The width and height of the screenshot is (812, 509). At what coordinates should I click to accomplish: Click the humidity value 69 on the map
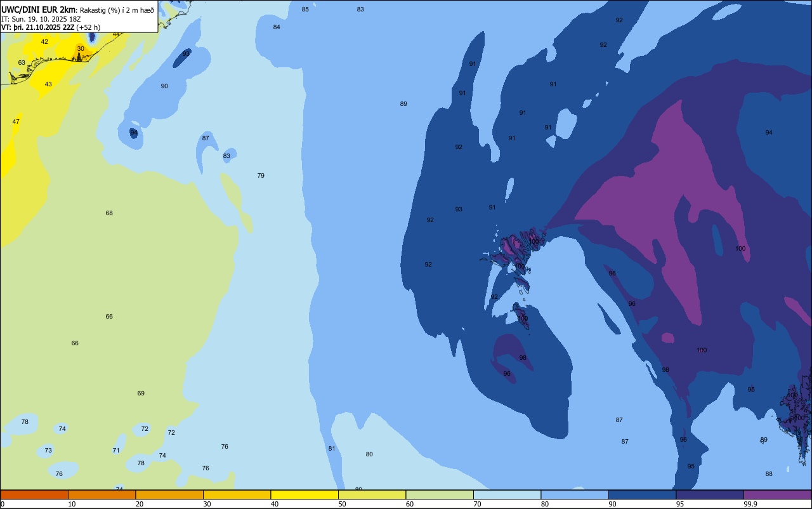click(x=141, y=393)
